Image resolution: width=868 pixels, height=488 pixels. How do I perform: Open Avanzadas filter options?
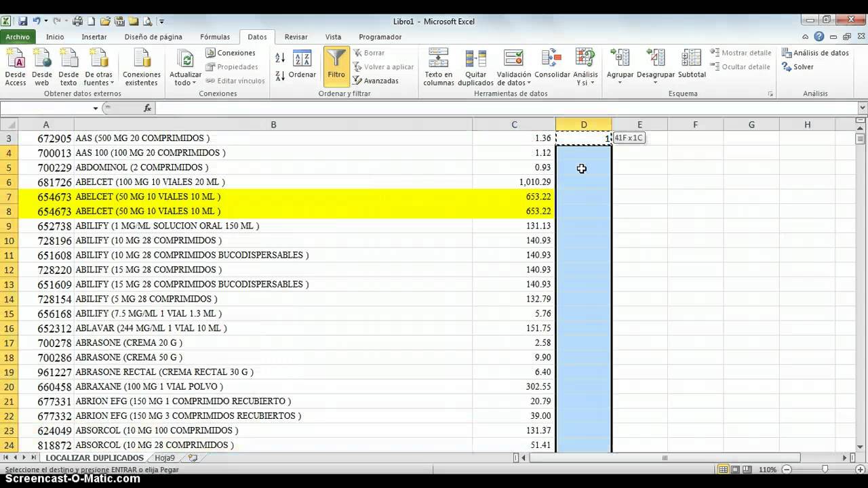coord(376,81)
